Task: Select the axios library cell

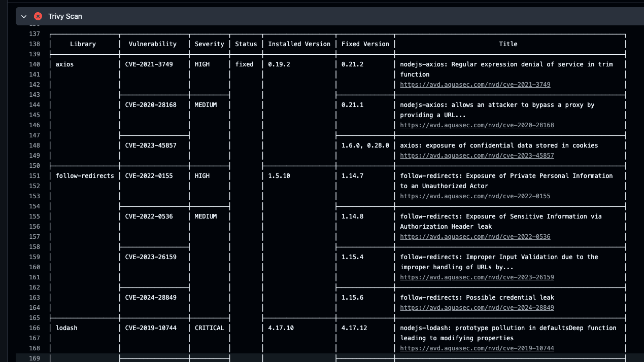Action: click(x=64, y=64)
